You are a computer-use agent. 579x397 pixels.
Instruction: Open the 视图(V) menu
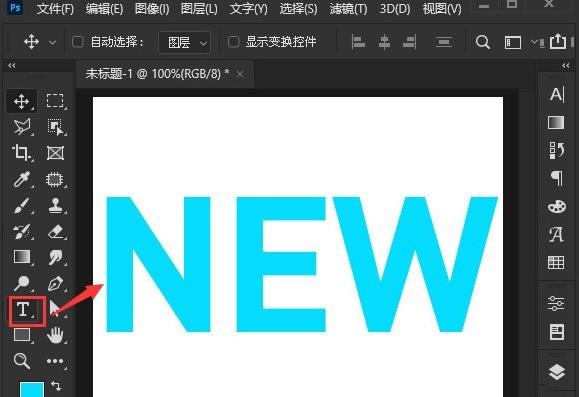(442, 8)
